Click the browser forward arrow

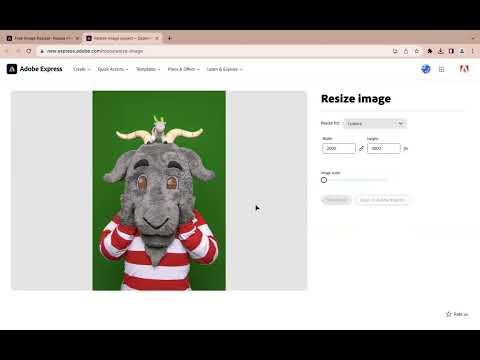click(18, 51)
